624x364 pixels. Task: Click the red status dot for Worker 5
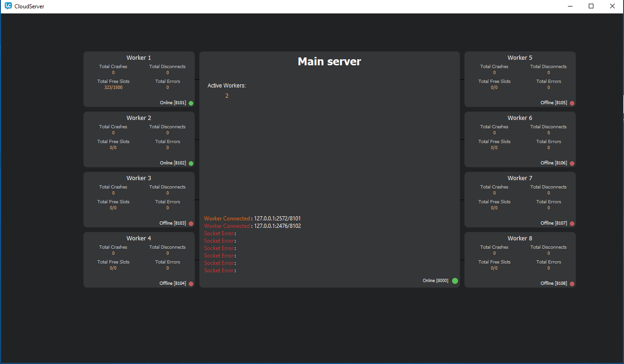pos(572,103)
